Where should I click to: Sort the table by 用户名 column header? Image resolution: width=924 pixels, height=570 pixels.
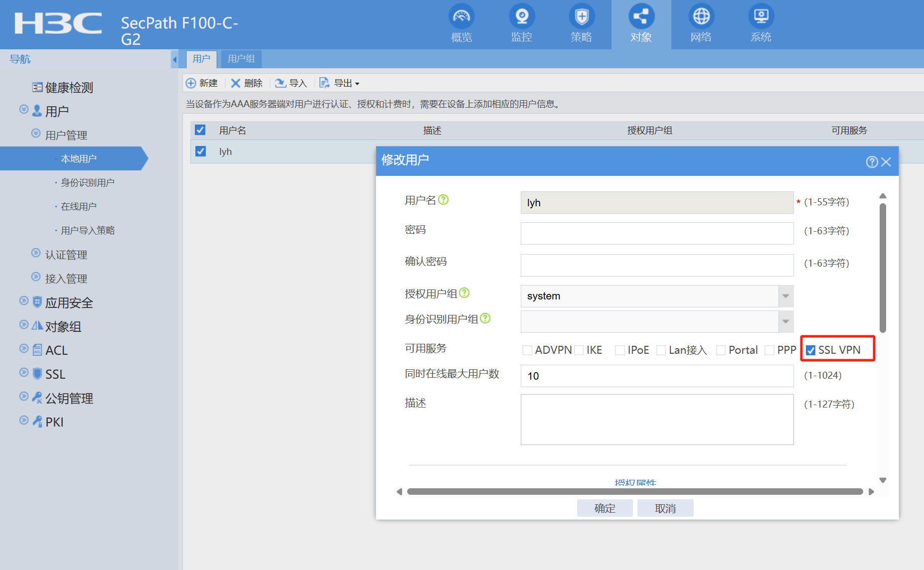pos(233,131)
